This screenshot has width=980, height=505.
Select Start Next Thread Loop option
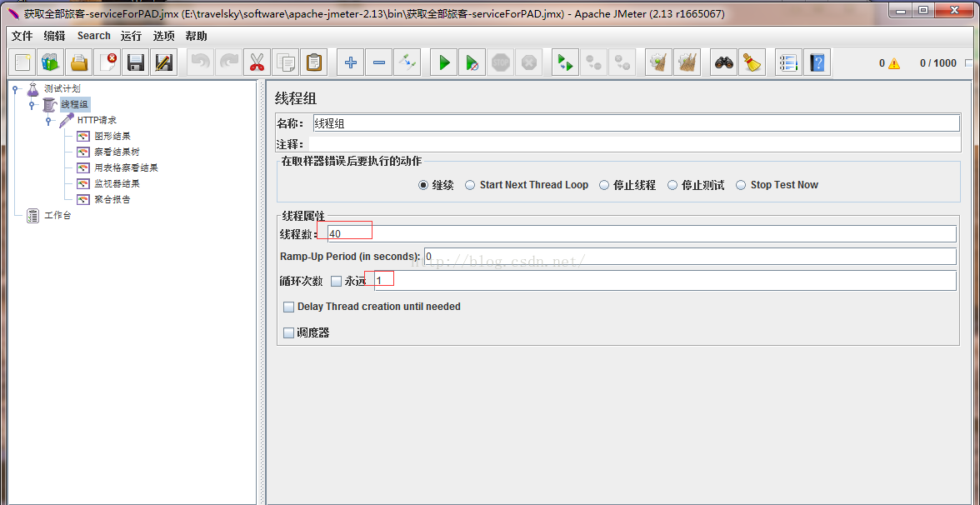coord(470,185)
